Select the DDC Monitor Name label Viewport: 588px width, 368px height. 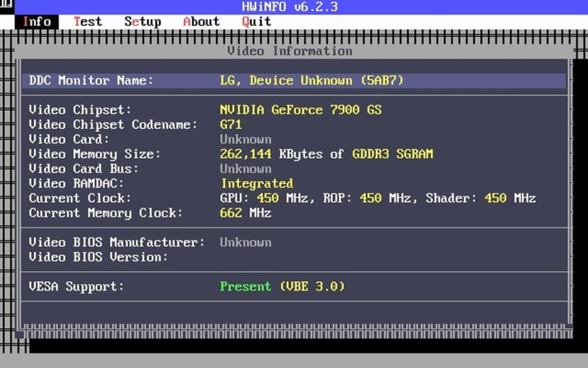click(91, 80)
